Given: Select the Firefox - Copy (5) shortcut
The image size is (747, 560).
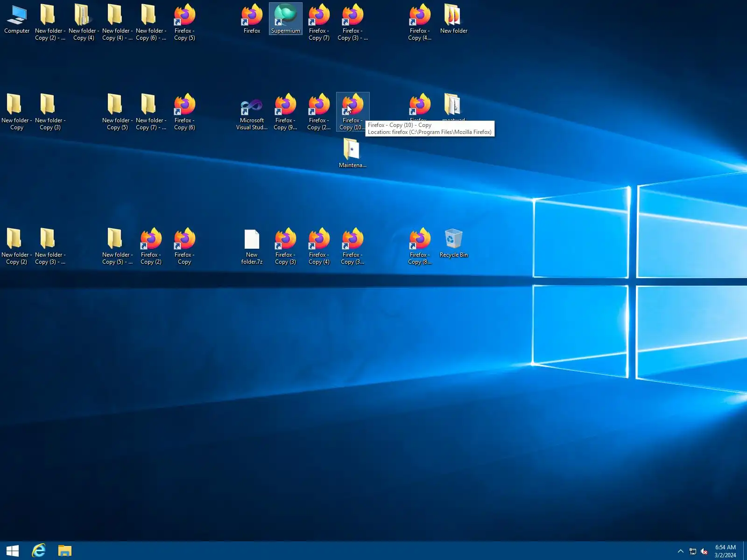Looking at the screenshot, I should (184, 22).
